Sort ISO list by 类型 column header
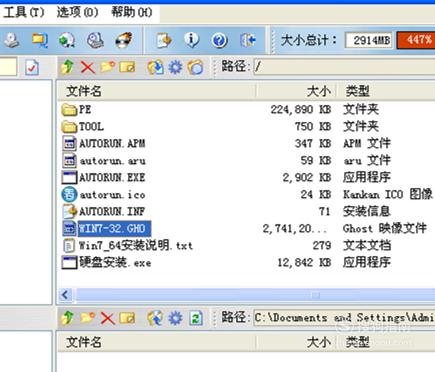Screen dimensions: 435x372 [386, 91]
